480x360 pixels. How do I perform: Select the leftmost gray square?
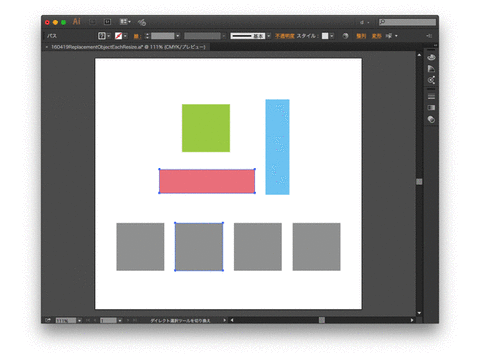pos(140,247)
